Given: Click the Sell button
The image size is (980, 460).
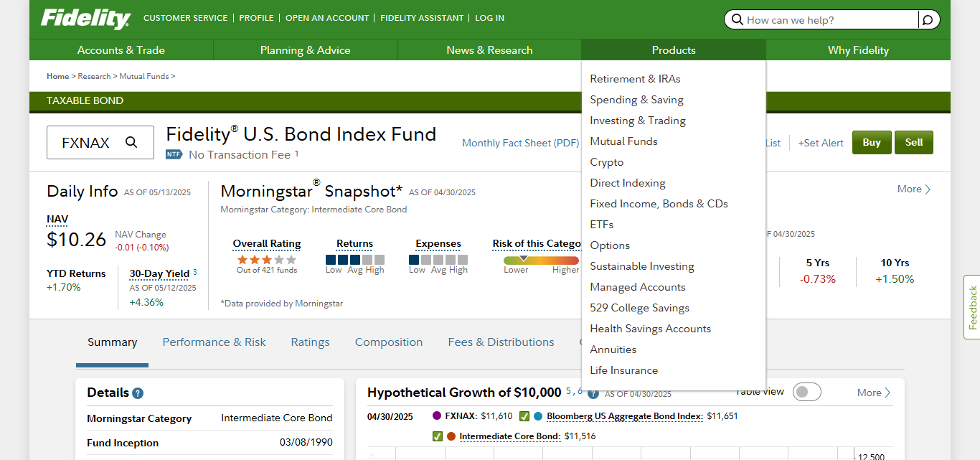Looking at the screenshot, I should (x=914, y=142).
